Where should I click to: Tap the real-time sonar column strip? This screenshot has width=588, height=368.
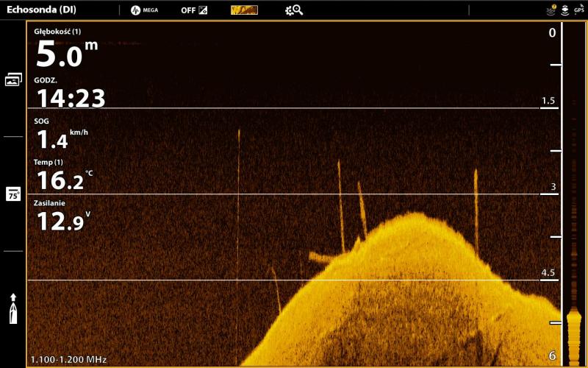574,191
